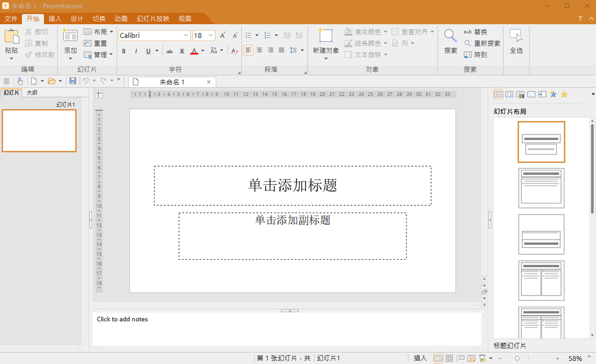
Task: Toggle bold formatting
Action: point(124,51)
